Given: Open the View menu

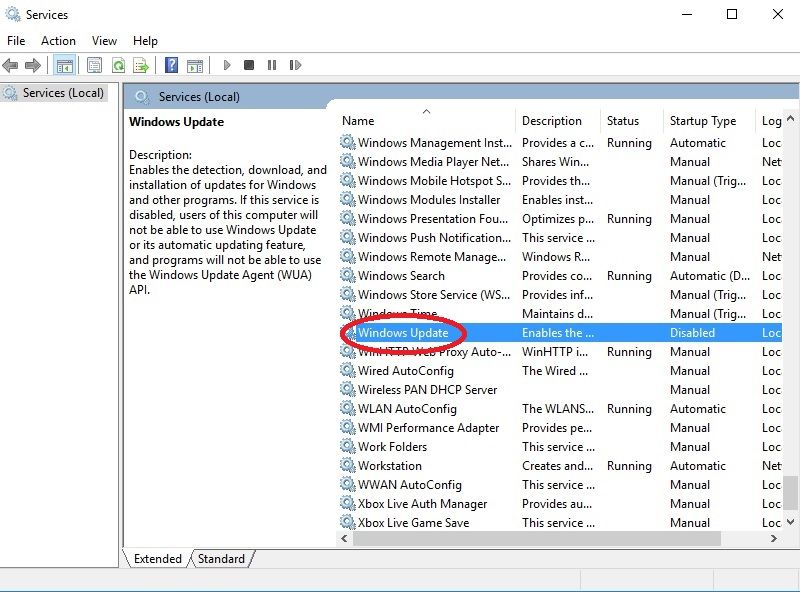Looking at the screenshot, I should [104, 41].
